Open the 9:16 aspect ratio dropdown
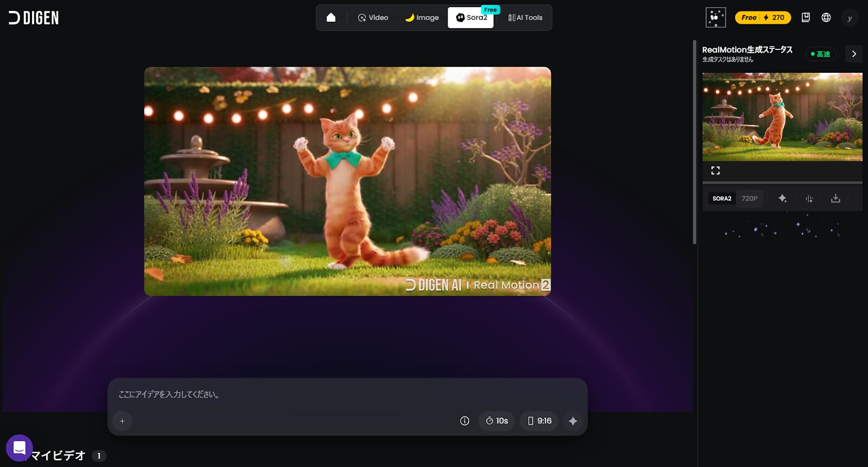Viewport: 868px width, 467px height. coord(539,421)
